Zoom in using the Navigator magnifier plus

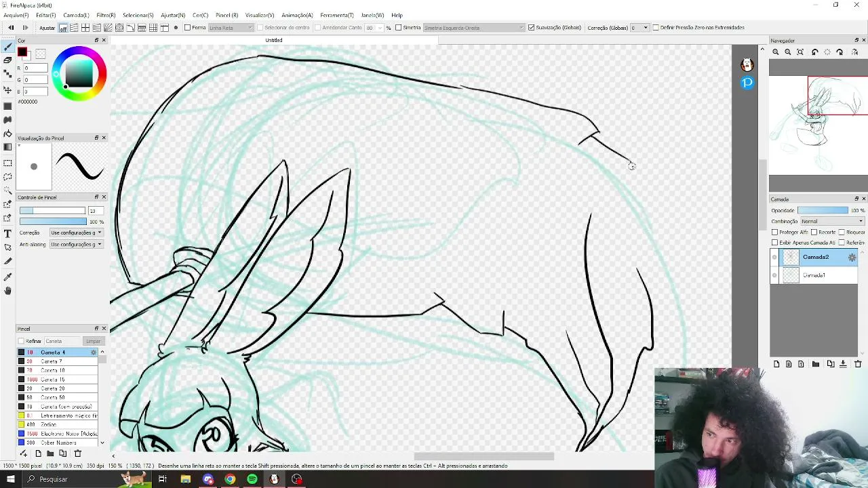point(776,52)
